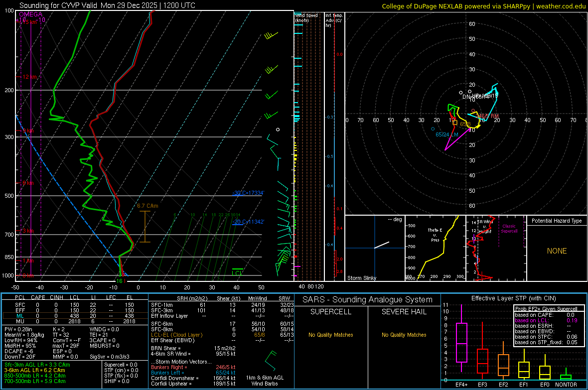Click the Eff Shear (EBWD) row label

click(173, 340)
